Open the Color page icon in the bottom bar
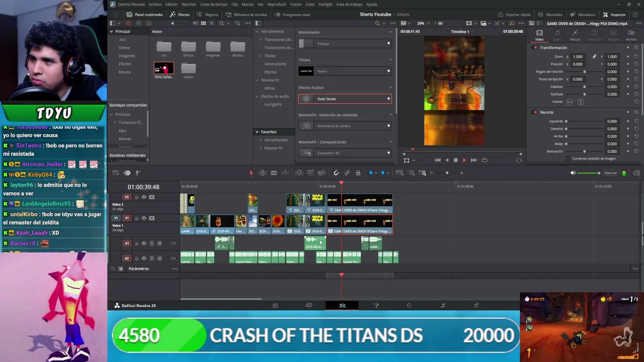The width and height of the screenshot is (644, 362). pos(409,305)
